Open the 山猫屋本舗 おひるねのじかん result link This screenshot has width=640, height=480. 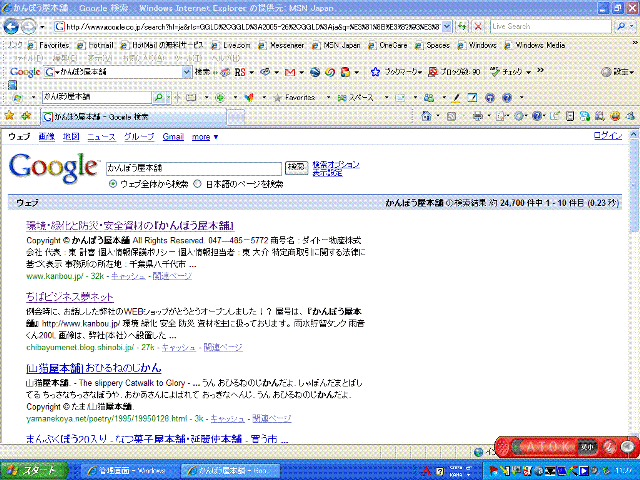point(93,368)
